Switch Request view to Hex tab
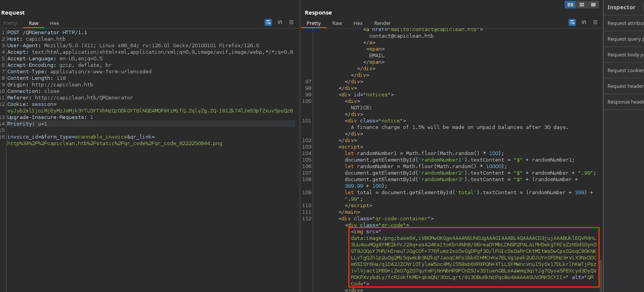The height and width of the screenshot is (292, 644). coord(54,23)
